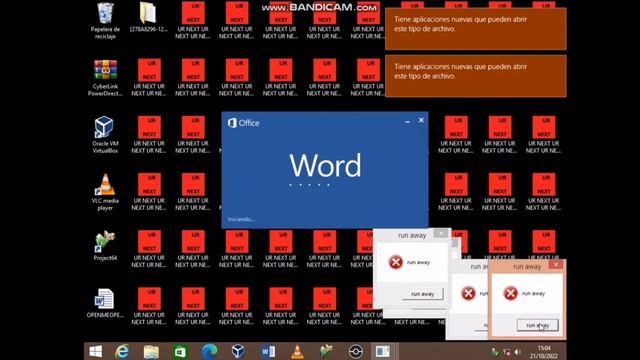Click the highlighted active app taskbar icon
The width and height of the screenshot is (640, 360).
tap(382, 351)
